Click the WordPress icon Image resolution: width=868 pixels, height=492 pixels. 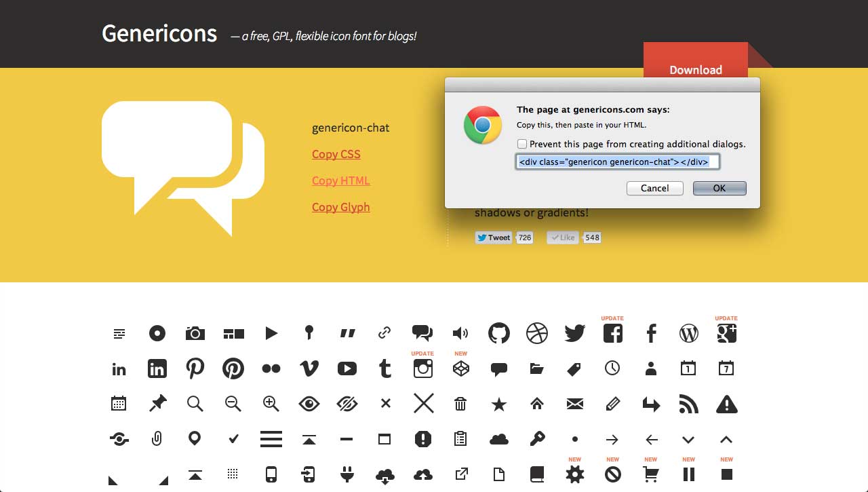(688, 333)
